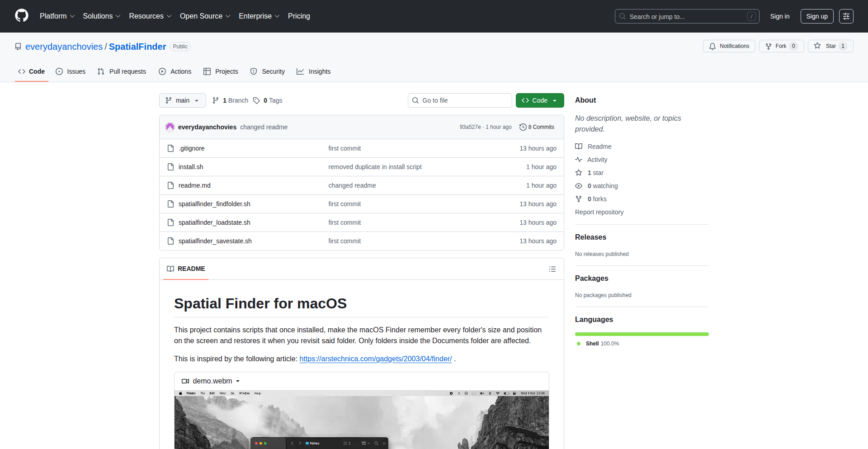868x449 pixels.
Task: Expand the green Code dropdown button
Action: pyautogui.click(x=540, y=100)
